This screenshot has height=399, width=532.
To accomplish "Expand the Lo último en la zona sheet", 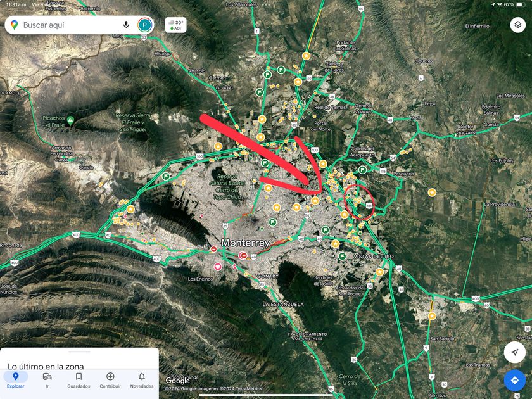I will pos(79,360).
